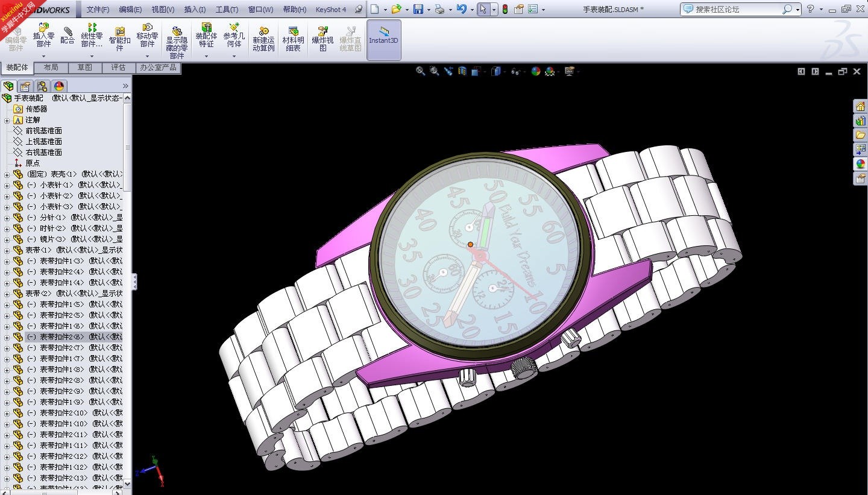
Task: Switch to DisplayManager tab icon
Action: pos(59,86)
